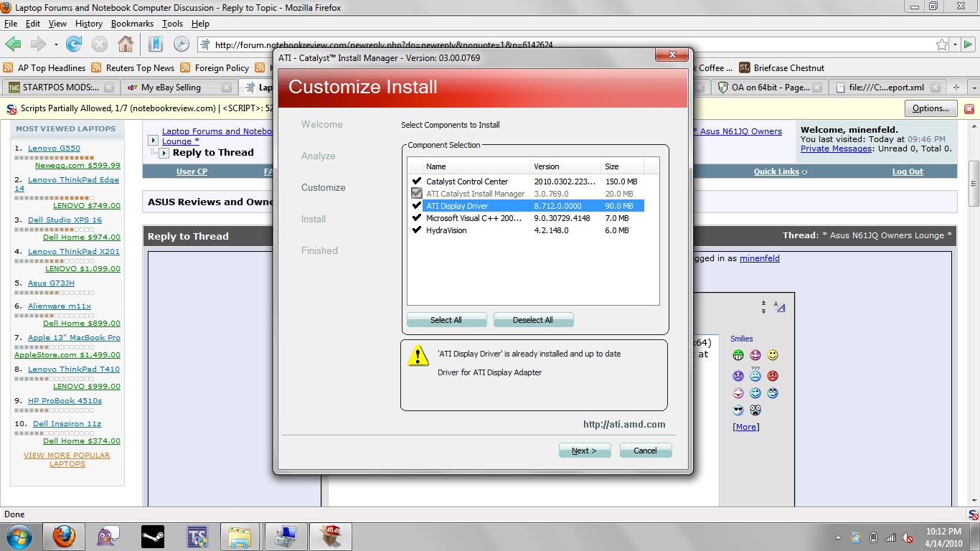The image size is (980, 551).
Task: Insert the purple sad smiley
Action: coord(738,375)
